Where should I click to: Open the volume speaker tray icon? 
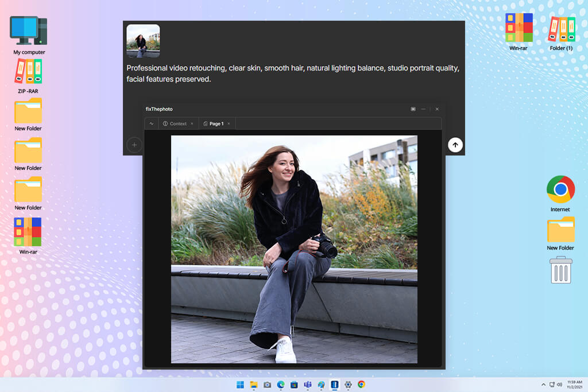(x=559, y=385)
